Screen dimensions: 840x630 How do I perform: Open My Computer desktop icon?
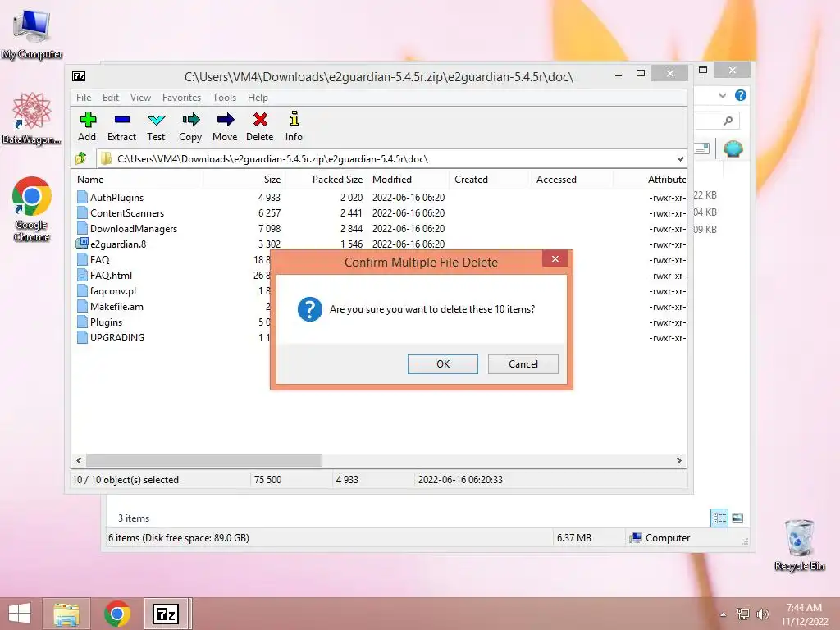coord(32,34)
